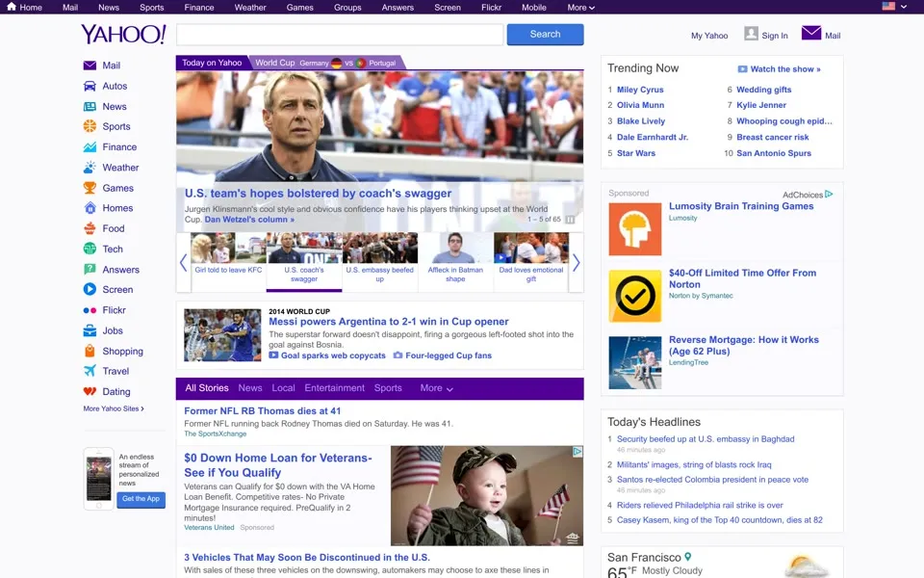The image size is (924, 578).
Task: Open the Answers icon in sidebar
Action: [x=90, y=270]
